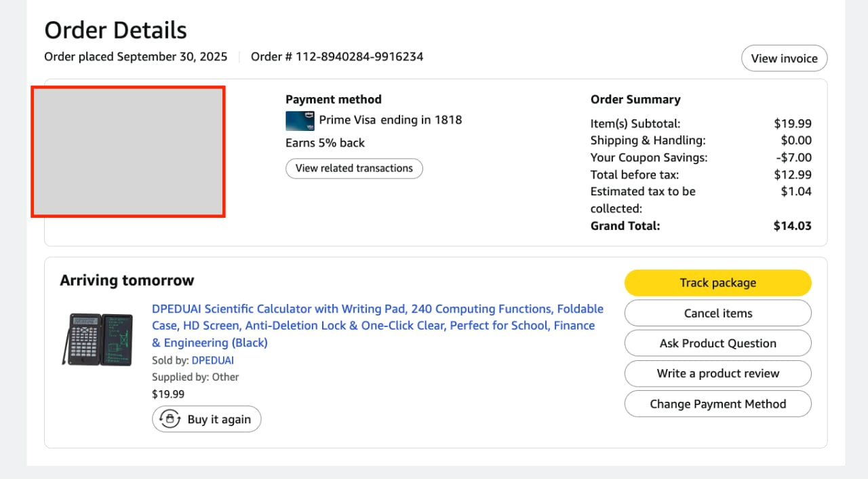
Task: Click the Order Details heading
Action: (115, 30)
